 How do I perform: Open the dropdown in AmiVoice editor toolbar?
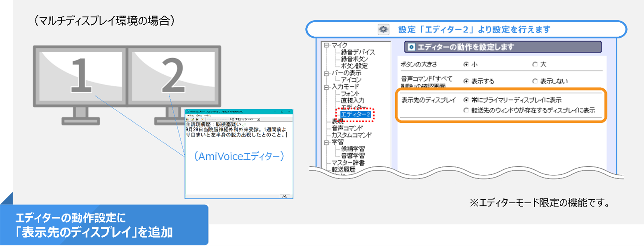click(258, 119)
